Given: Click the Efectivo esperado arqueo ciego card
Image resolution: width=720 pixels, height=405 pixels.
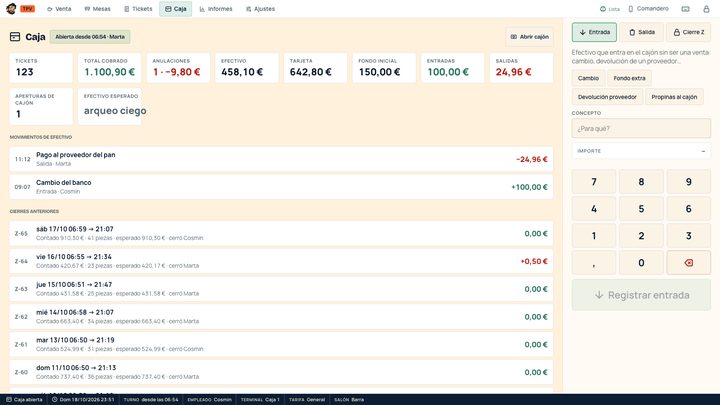Looking at the screenshot, I should pos(109,107).
